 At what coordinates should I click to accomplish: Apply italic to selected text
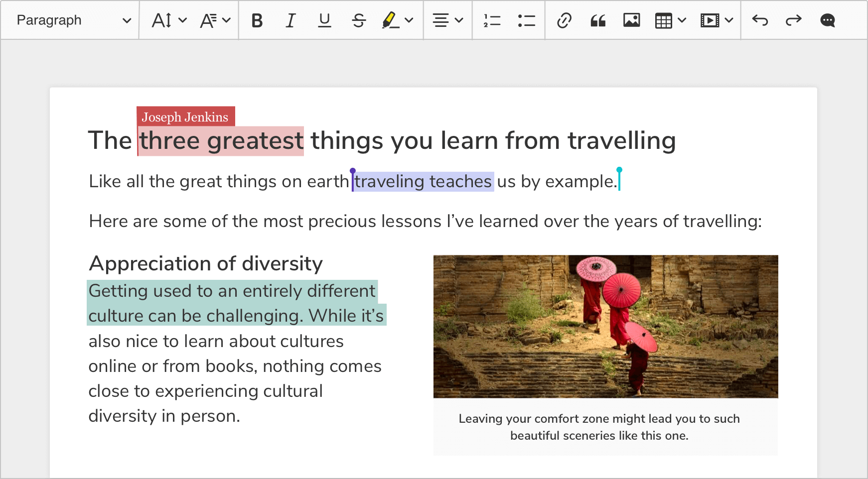point(290,20)
